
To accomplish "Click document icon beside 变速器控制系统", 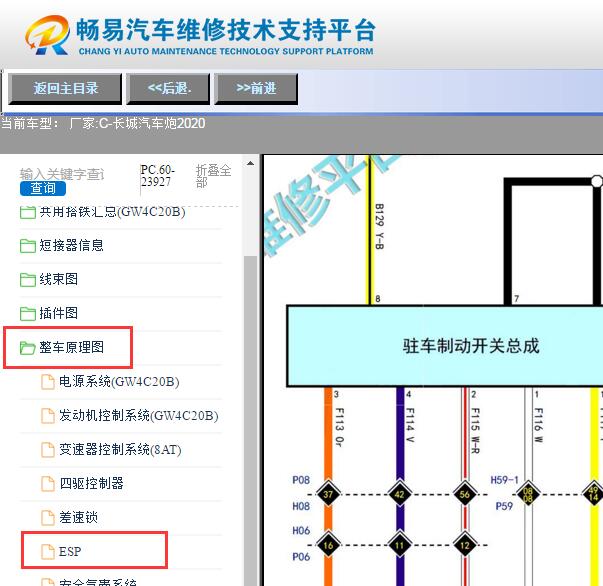I will pos(48,449).
